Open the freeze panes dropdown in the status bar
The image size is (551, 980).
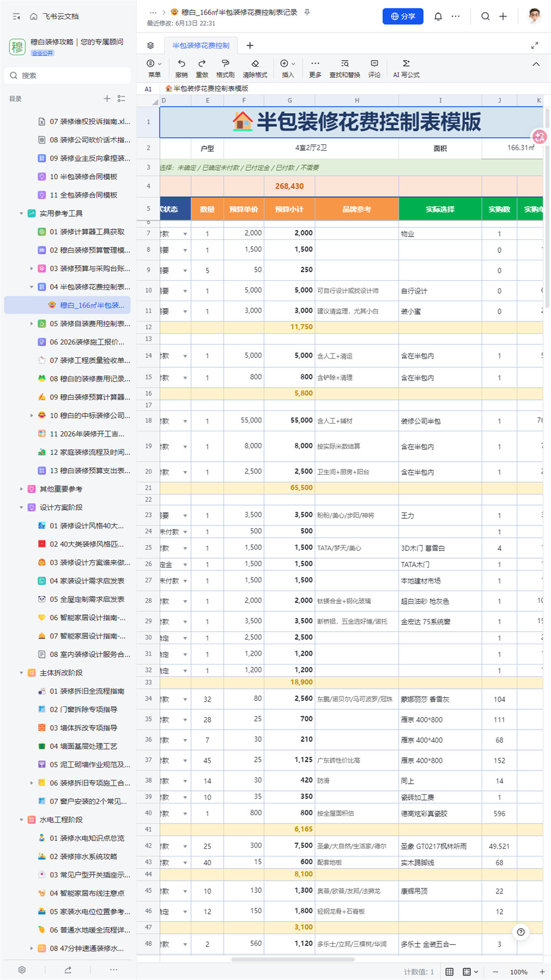470,972
